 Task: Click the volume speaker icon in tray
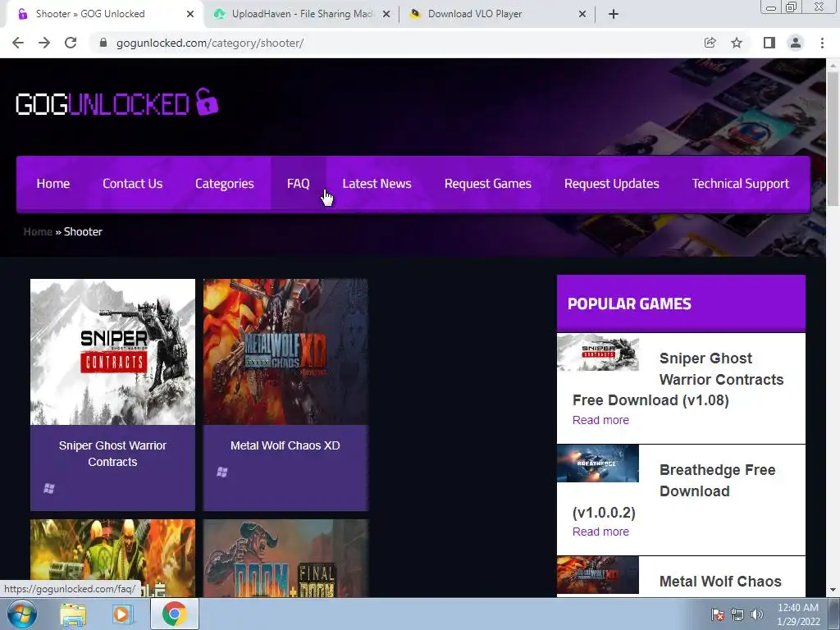[756, 614]
